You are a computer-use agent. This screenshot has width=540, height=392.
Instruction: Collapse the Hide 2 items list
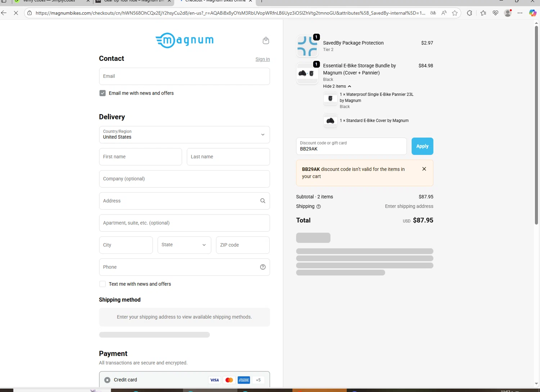pos(337,86)
